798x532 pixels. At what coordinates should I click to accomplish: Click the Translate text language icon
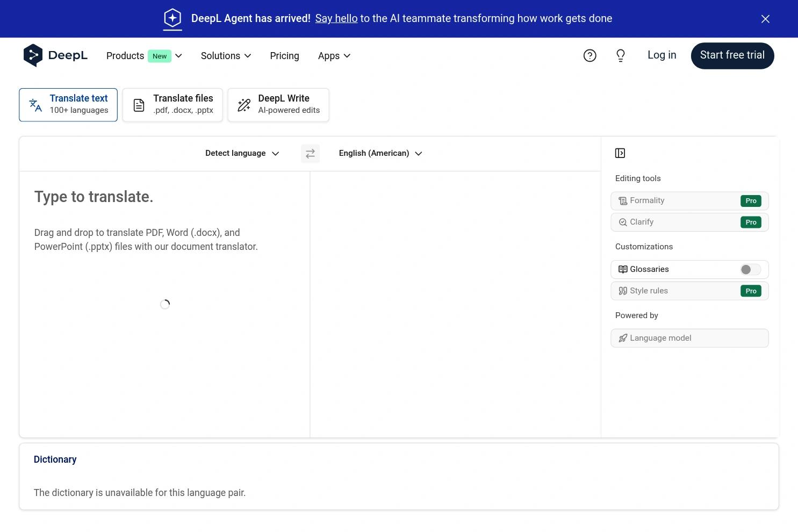coord(35,105)
